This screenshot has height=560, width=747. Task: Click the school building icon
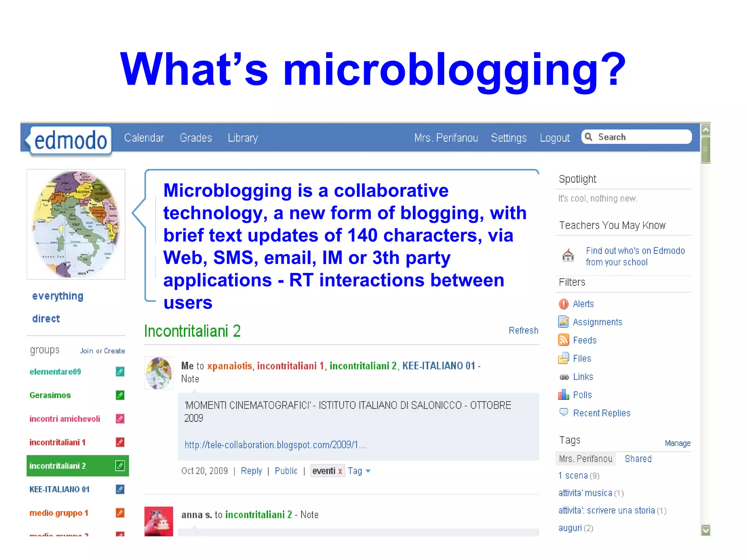coord(568,255)
